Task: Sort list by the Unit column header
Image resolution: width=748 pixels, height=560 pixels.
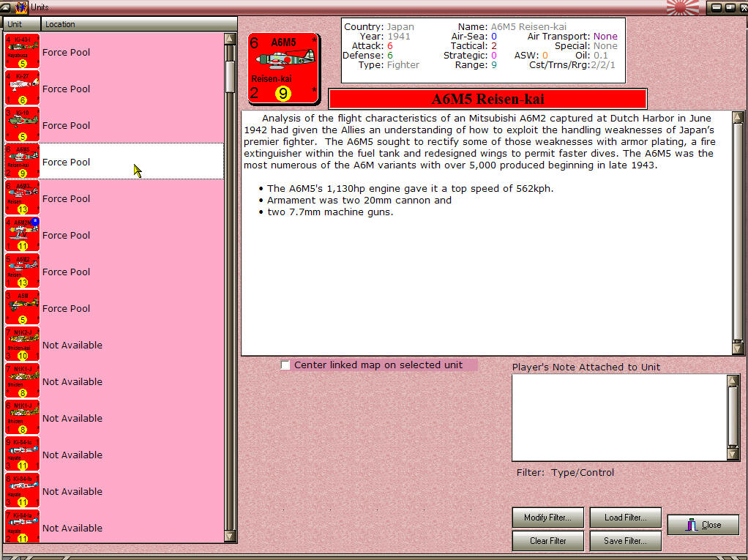Action: point(22,24)
